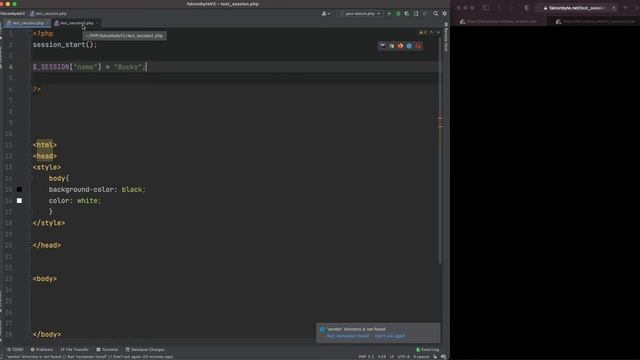
Task: Run with coverage from the IDE toolbar
Action: tap(407, 13)
